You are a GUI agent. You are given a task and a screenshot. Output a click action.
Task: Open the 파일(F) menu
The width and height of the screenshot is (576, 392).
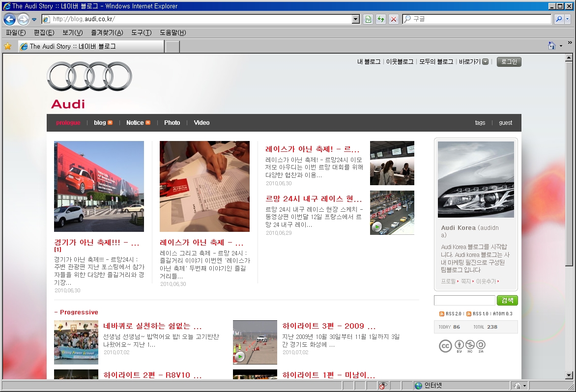click(x=16, y=32)
